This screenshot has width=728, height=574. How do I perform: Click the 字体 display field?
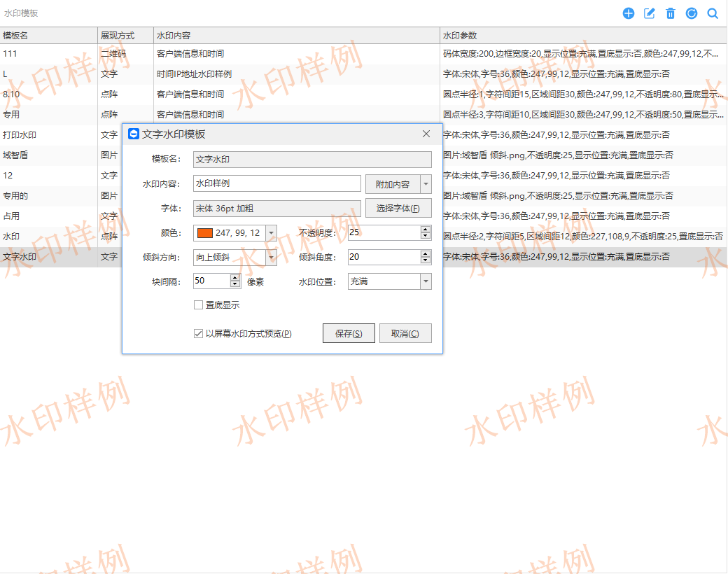277,208
